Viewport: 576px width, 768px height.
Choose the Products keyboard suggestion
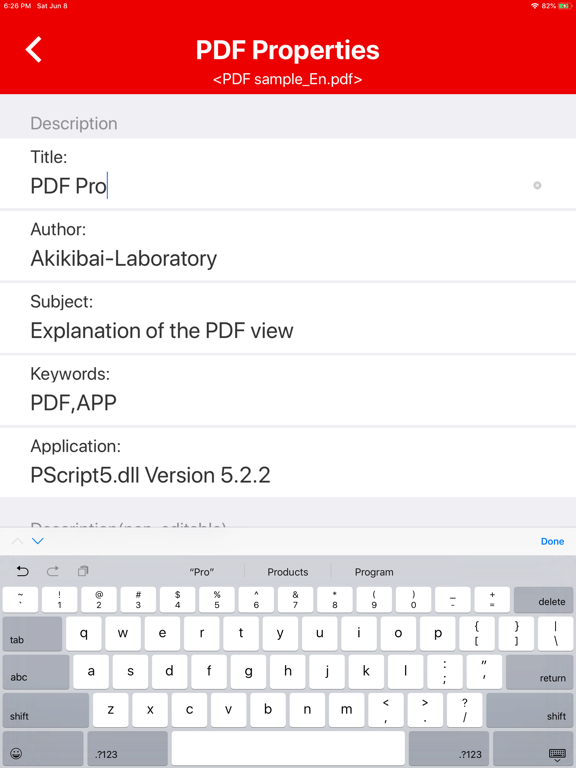click(x=288, y=572)
